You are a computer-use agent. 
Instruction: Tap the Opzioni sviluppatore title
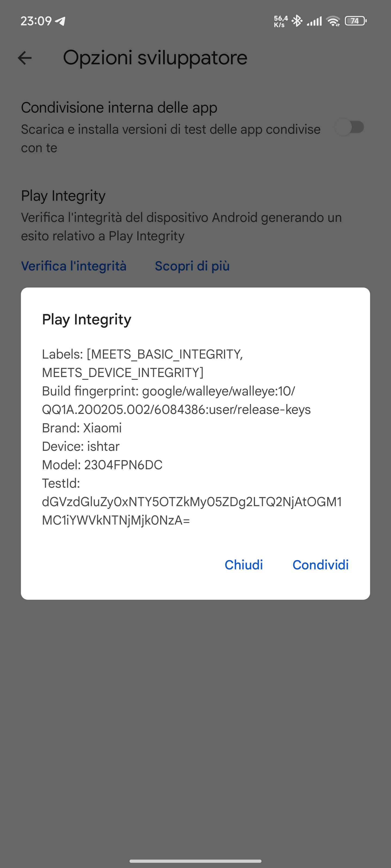tap(155, 58)
